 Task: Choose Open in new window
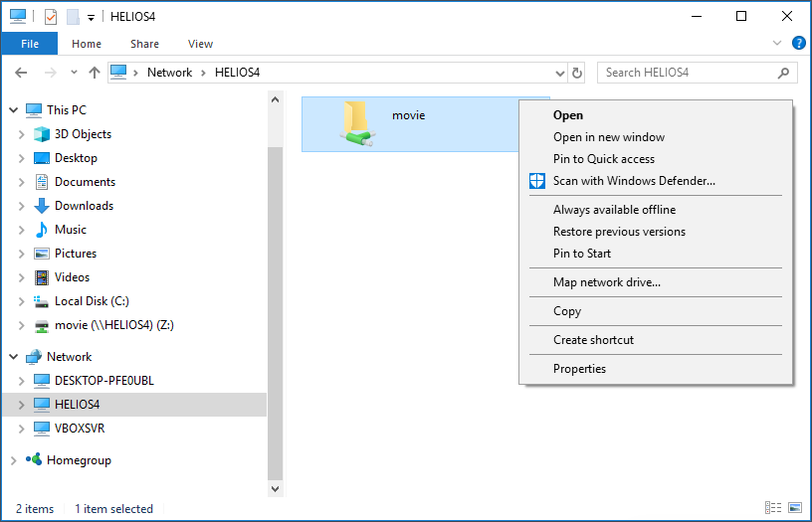click(608, 137)
